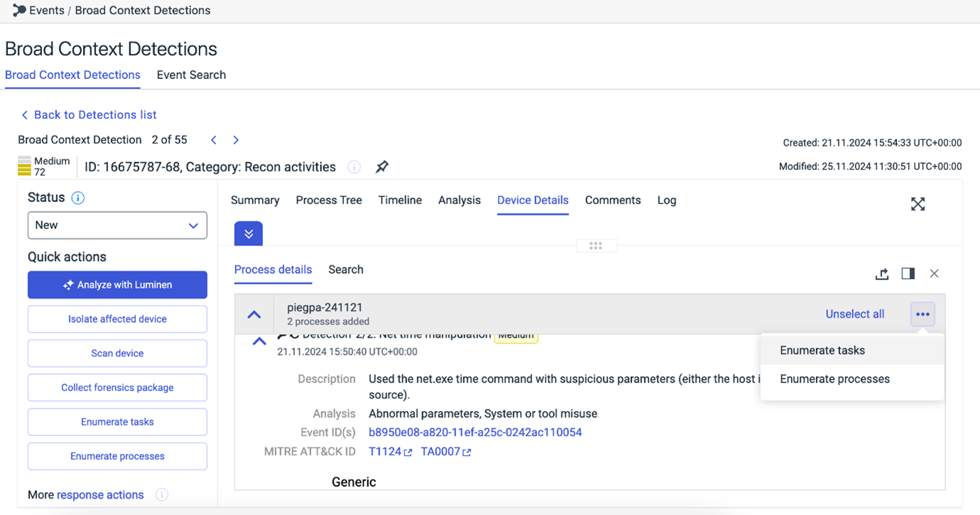Expand detection panel to full screen
The image size is (980, 515).
click(917, 204)
